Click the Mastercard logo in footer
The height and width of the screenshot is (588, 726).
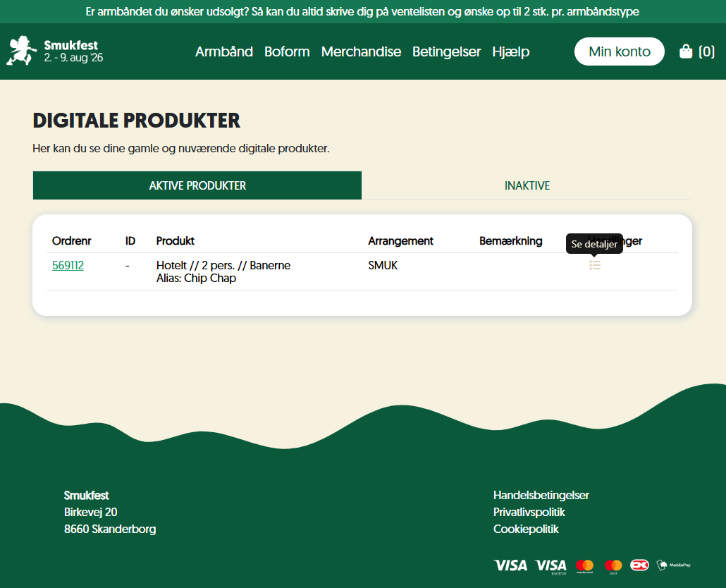click(x=584, y=565)
